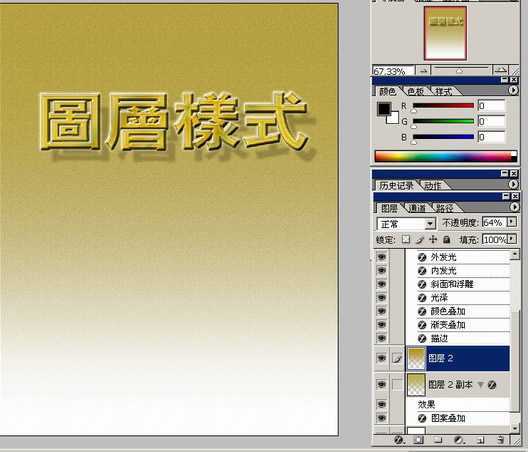Click the 描边 effect icon

422,338
